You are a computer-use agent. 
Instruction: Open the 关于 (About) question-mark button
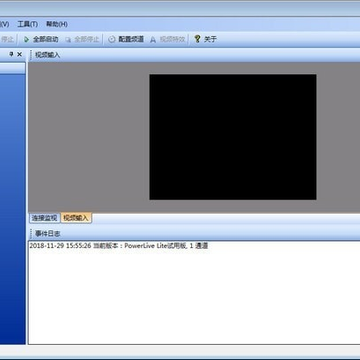coord(205,39)
